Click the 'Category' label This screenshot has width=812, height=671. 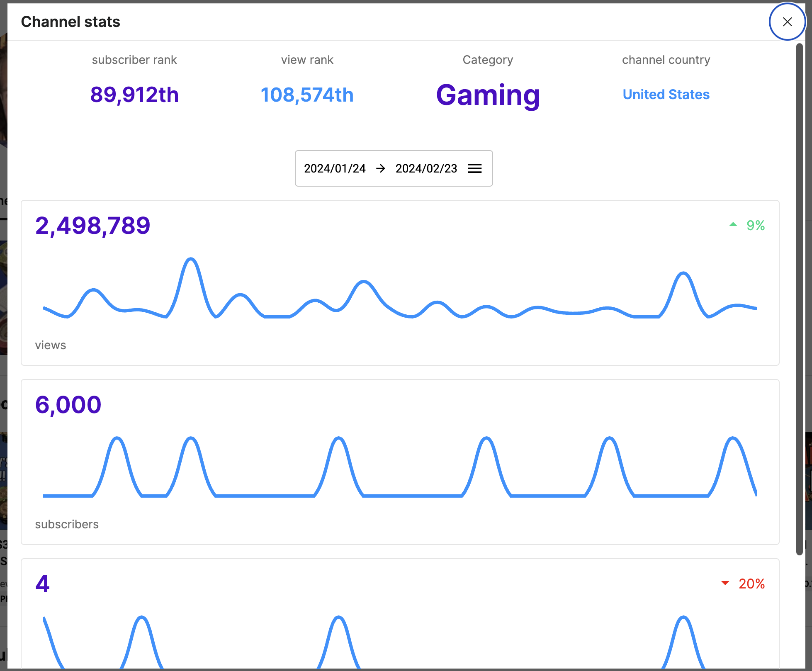(488, 60)
